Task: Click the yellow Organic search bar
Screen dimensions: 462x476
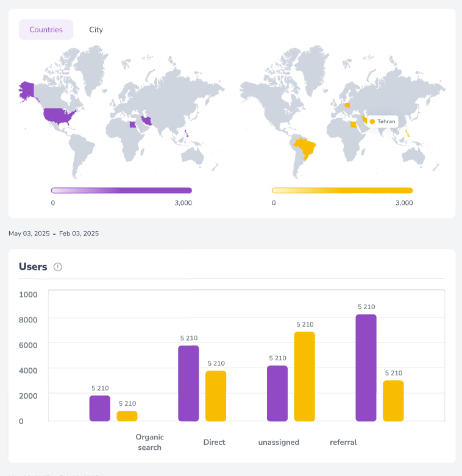Action: click(127, 416)
